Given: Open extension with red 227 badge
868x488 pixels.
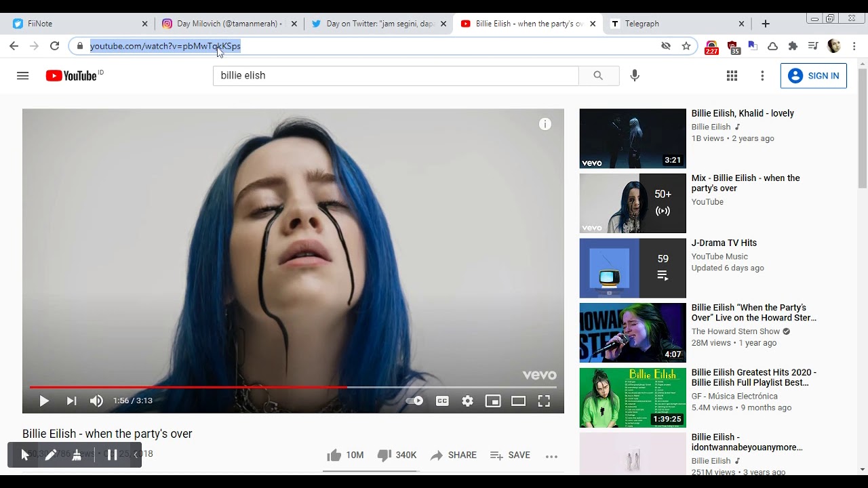Looking at the screenshot, I should (711, 47).
